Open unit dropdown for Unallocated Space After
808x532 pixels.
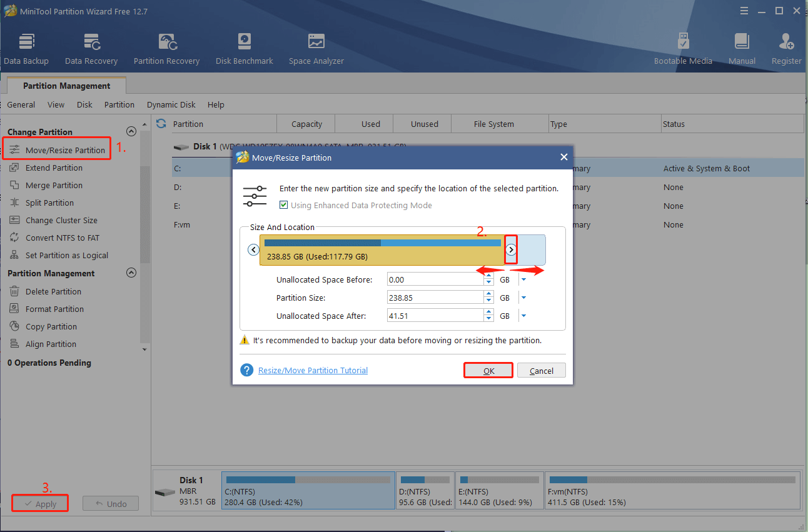[524, 316]
